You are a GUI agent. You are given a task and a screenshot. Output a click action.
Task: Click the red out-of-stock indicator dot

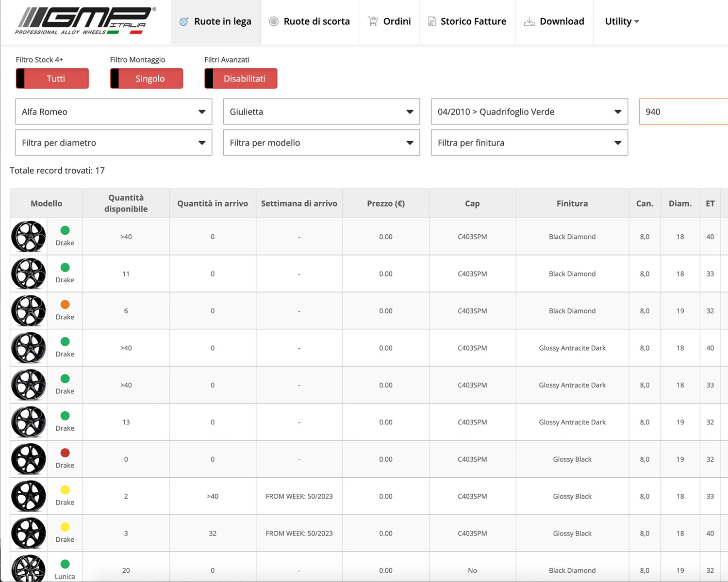click(x=65, y=453)
